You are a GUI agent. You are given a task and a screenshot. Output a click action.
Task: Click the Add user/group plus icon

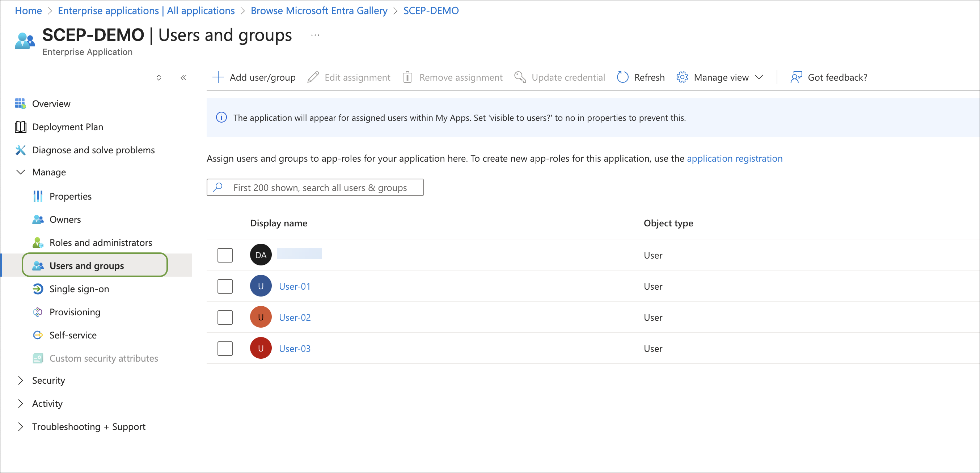[x=218, y=77]
